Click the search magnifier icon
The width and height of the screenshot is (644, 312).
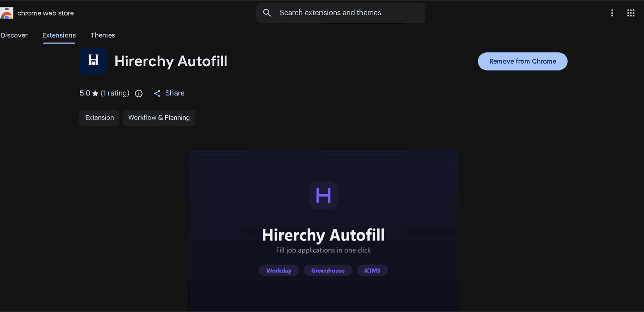pos(267,13)
